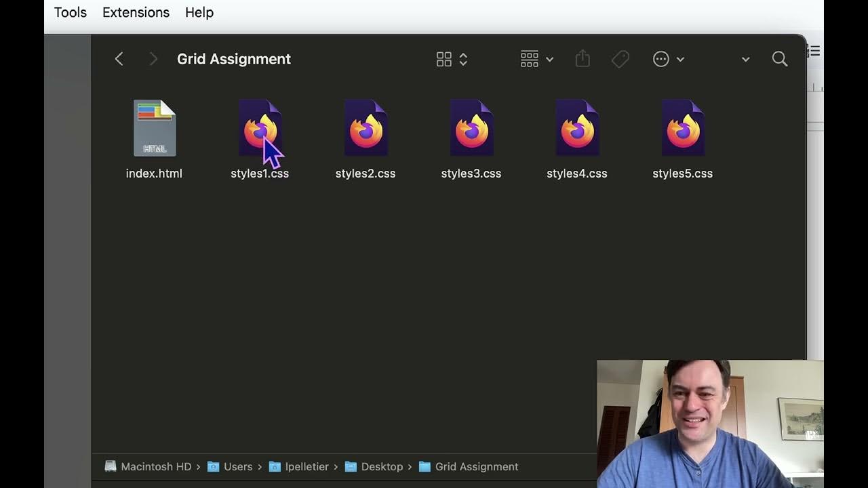Screen dimensions: 868x488
Task: Click the index.html file name label
Action: click(154, 174)
